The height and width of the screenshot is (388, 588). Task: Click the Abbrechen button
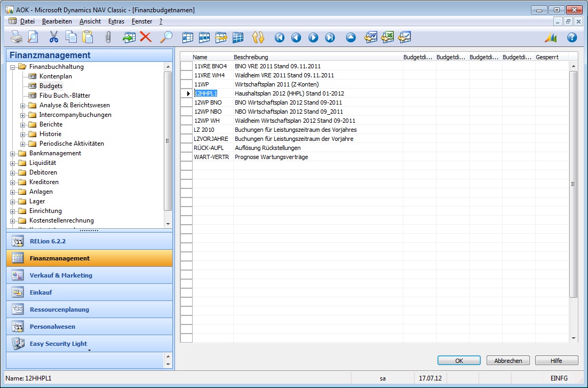[508, 361]
